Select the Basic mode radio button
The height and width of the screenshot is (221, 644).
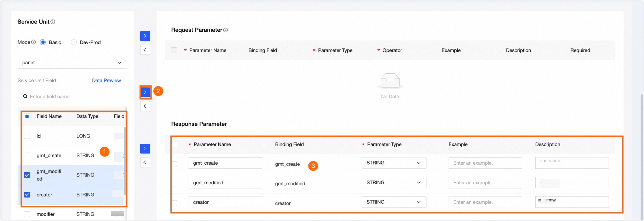(x=43, y=42)
